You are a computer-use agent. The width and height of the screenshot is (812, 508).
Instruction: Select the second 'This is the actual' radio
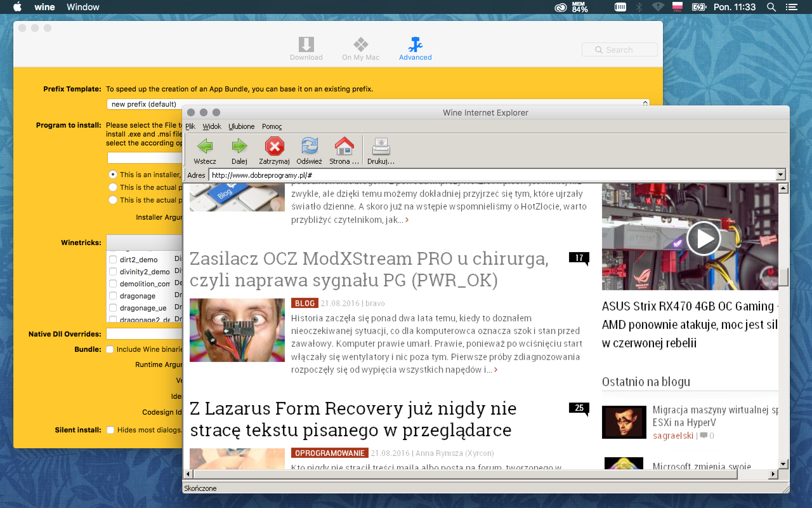(x=113, y=187)
